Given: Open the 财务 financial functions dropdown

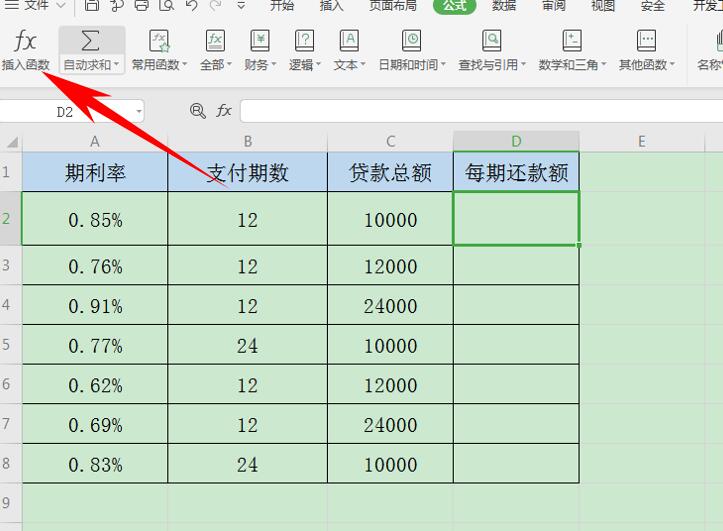Looking at the screenshot, I should (260, 50).
